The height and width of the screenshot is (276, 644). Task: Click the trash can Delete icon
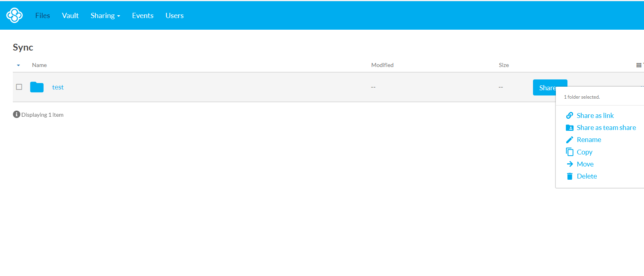(569, 176)
